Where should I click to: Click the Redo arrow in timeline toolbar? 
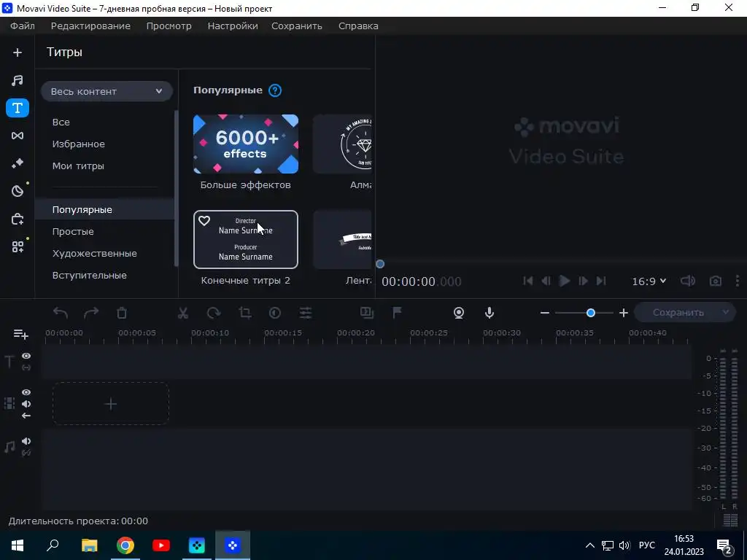[91, 313]
